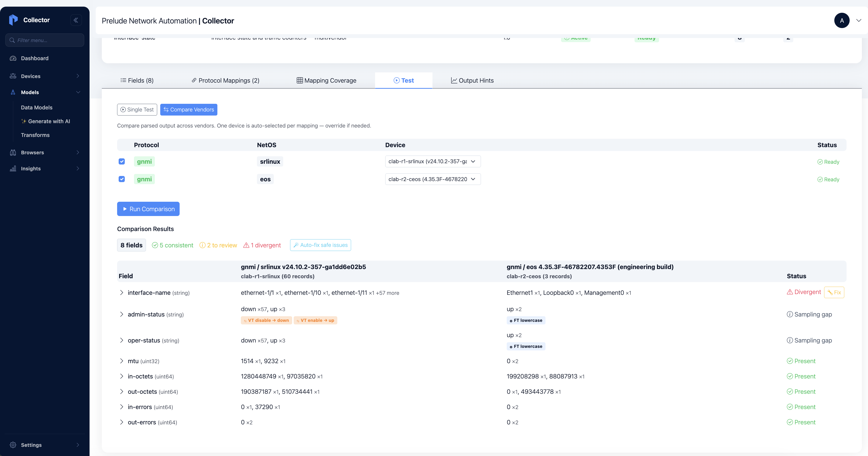Click the '+57 more' interface-name text

coord(388,293)
